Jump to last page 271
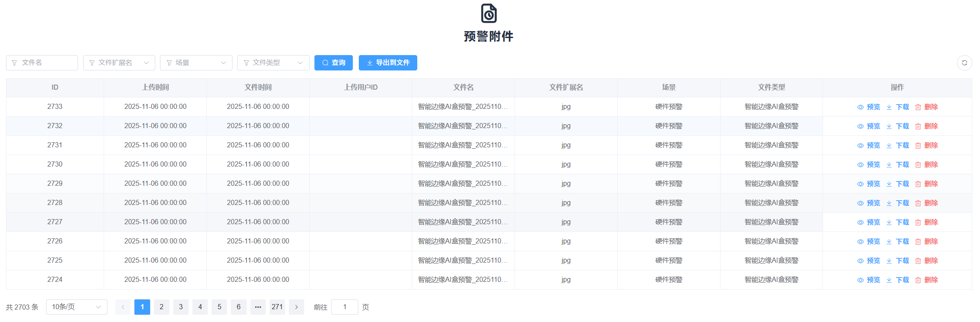Viewport: 980px width, 322px height. click(277, 307)
